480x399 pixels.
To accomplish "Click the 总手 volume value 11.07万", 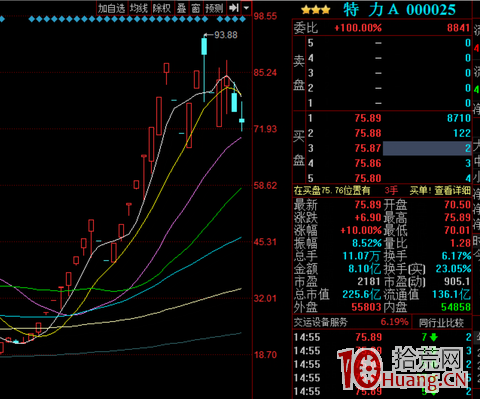I will click(362, 256).
